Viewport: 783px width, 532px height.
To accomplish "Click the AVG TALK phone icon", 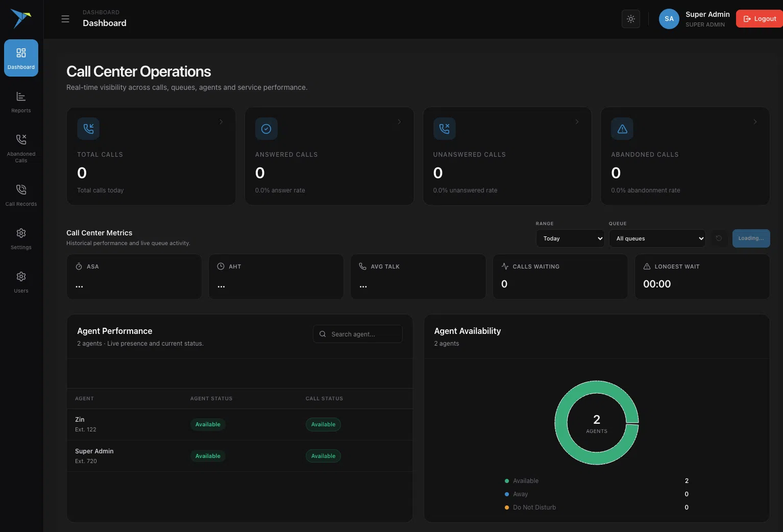I will click(363, 267).
